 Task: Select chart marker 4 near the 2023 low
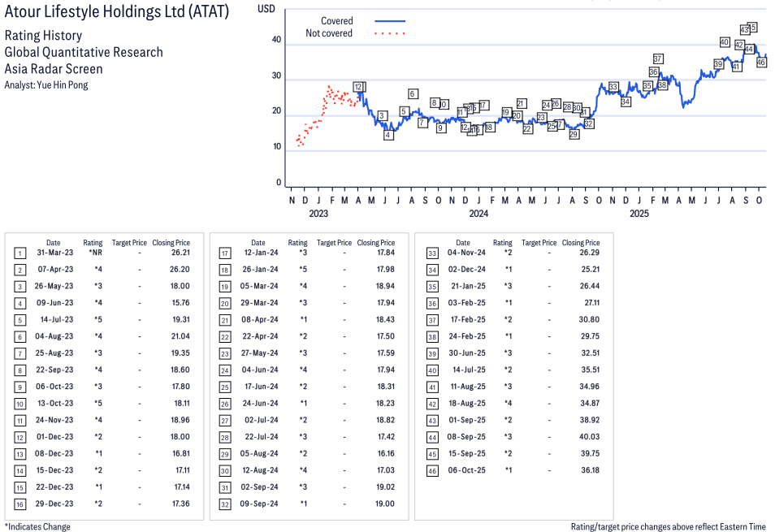[x=388, y=135]
